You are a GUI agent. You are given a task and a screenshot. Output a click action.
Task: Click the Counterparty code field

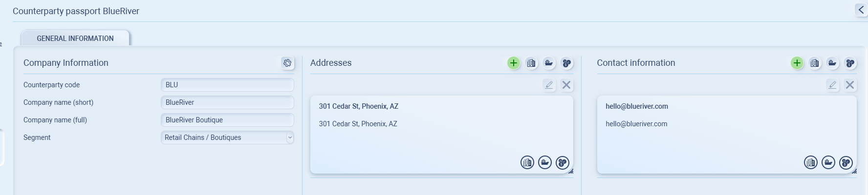tap(227, 85)
